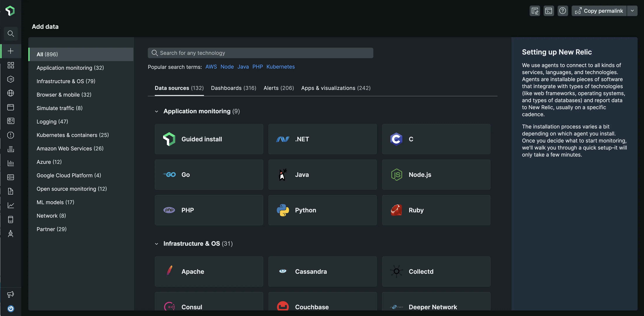This screenshot has height=316, width=644.
Task: Collapse the Application monitoring section
Action: 157,111
